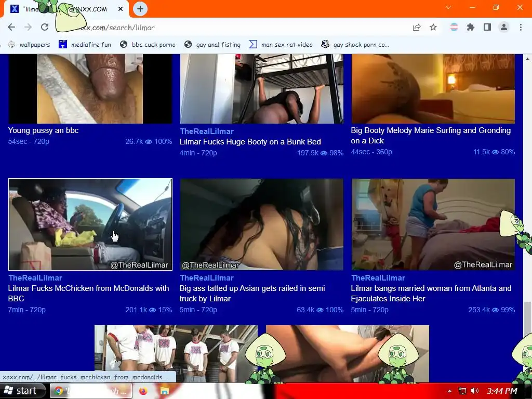
Task: Open Chrome's three-dot menu
Action: (521, 28)
